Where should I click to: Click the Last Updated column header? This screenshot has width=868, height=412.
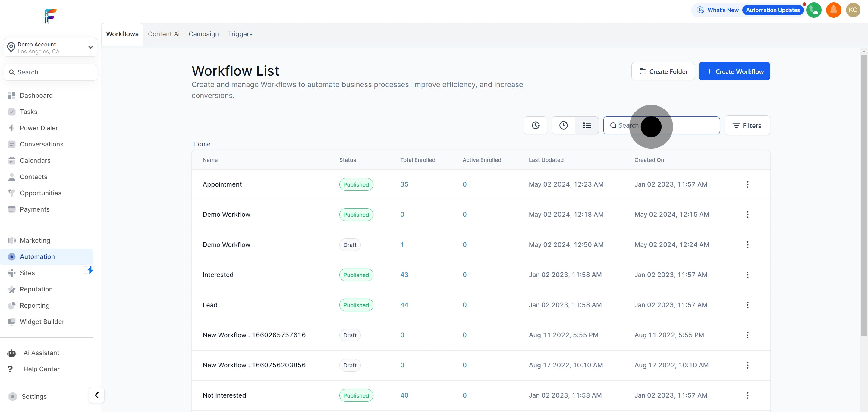click(x=546, y=160)
